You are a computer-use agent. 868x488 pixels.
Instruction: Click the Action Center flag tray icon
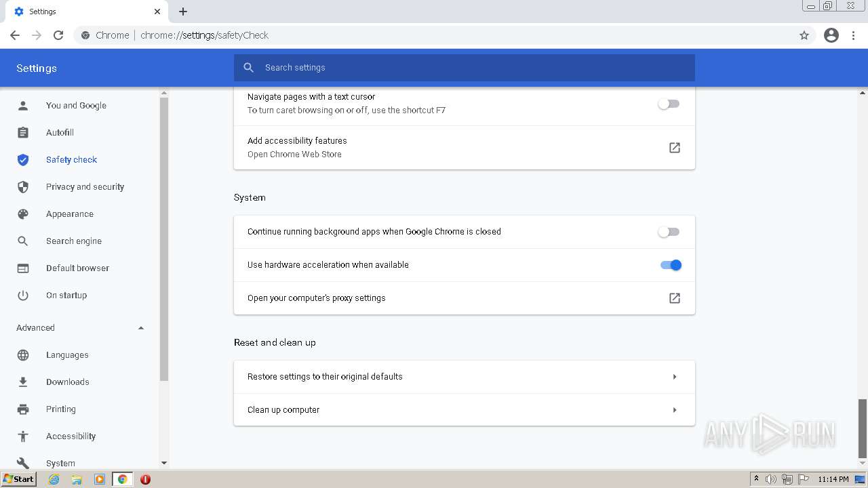[x=803, y=479]
